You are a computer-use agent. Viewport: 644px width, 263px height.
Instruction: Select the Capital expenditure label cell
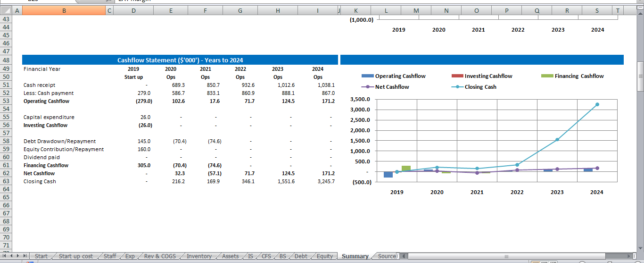[49, 117]
